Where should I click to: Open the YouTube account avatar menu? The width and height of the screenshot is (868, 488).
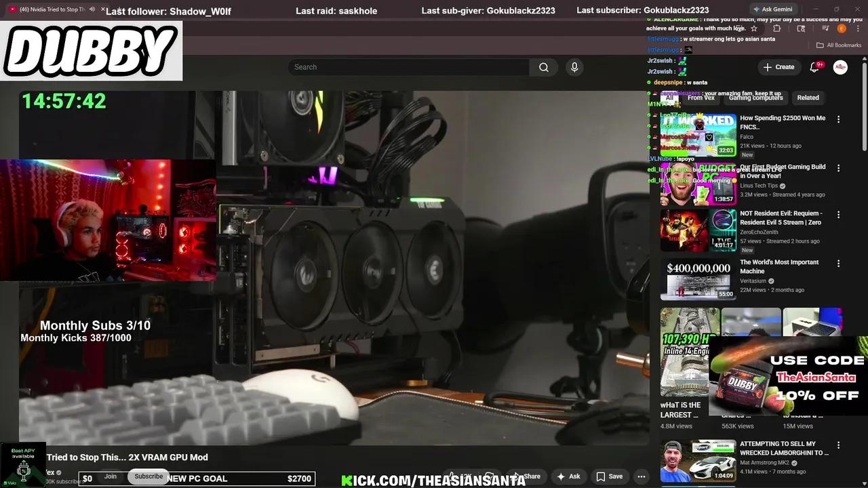pos(840,67)
